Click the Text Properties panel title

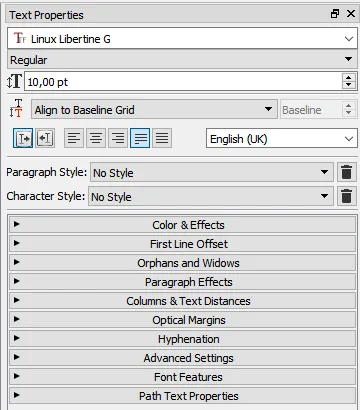tap(46, 15)
